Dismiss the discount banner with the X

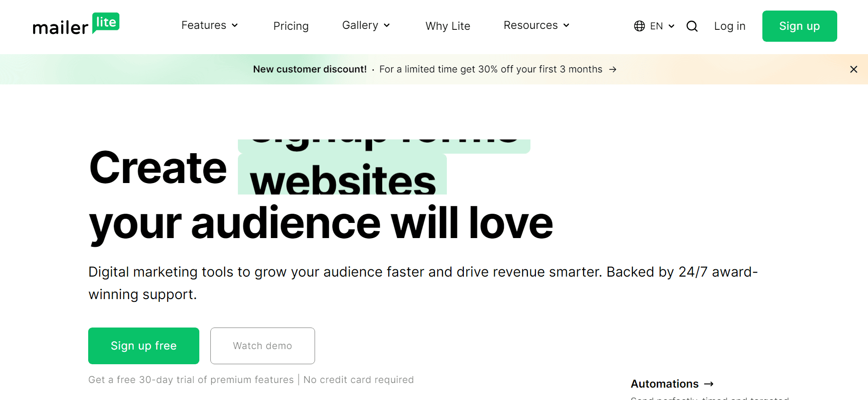853,69
